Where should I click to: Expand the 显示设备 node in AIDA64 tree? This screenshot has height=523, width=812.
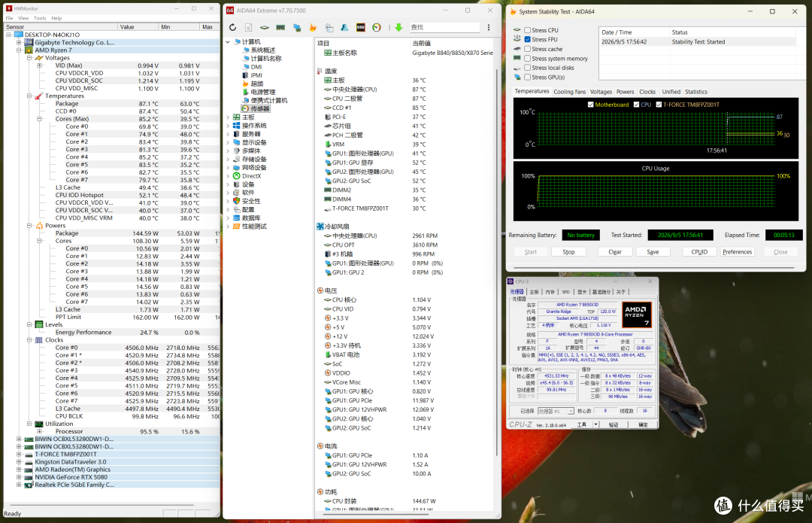click(228, 142)
